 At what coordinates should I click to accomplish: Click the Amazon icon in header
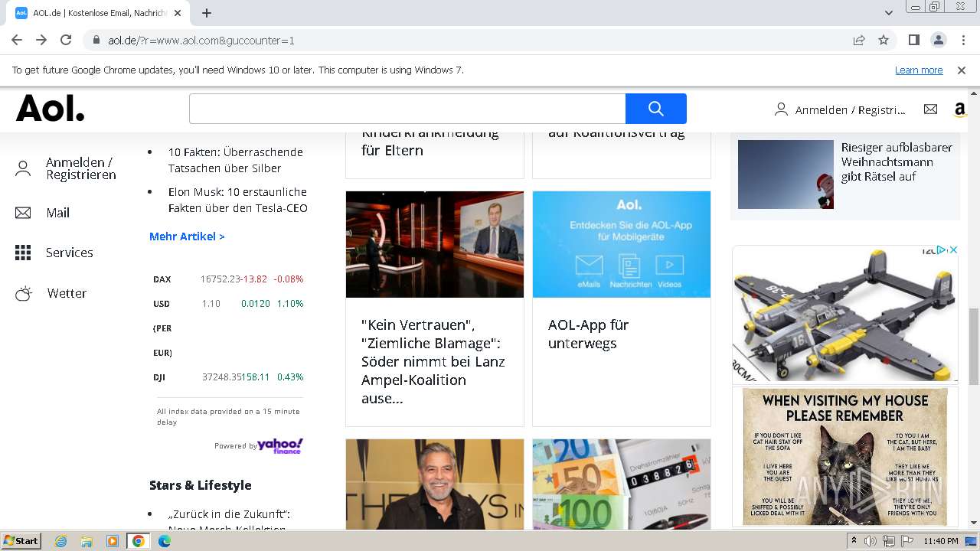click(x=960, y=109)
